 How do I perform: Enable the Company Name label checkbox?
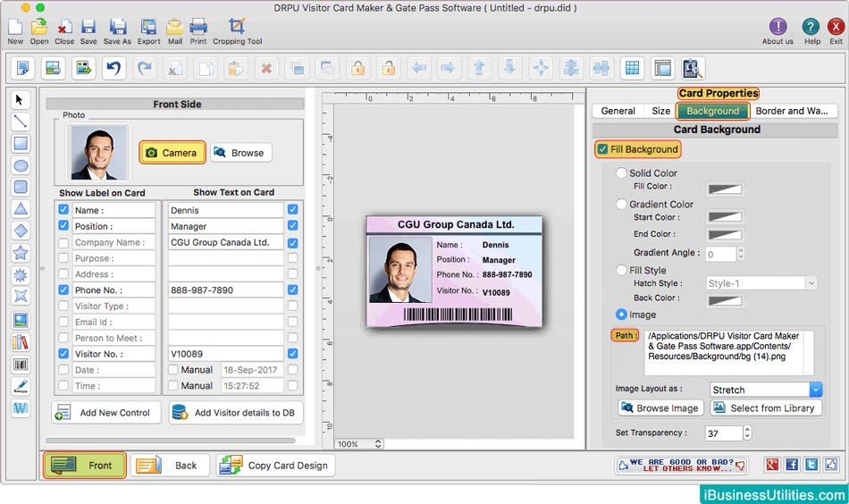click(63, 242)
